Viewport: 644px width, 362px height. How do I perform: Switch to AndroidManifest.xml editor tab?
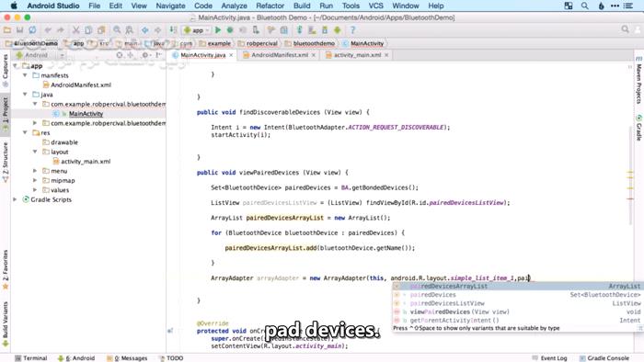coord(280,55)
